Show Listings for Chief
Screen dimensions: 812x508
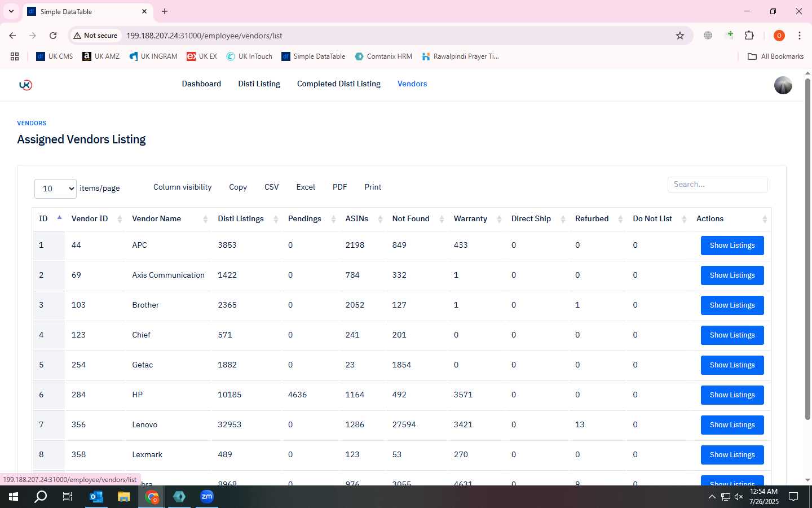[732, 335]
